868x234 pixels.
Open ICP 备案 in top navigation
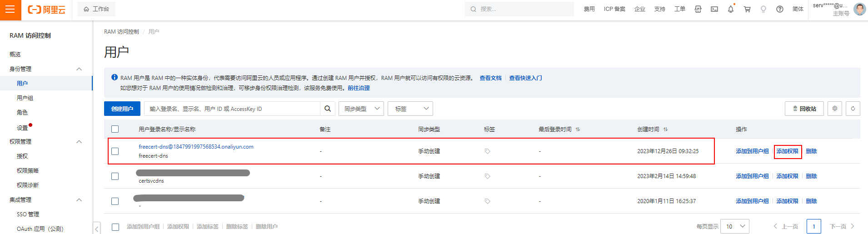pyautogui.click(x=614, y=9)
